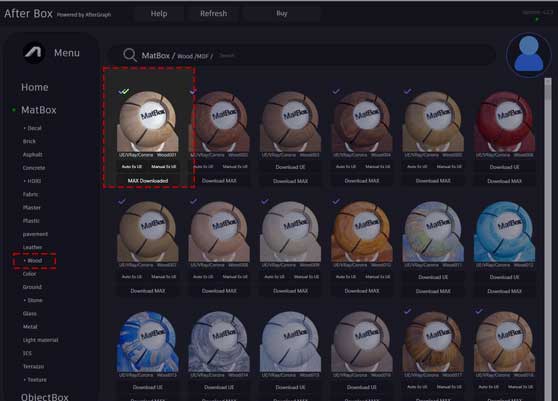558x401 pixels.
Task: Click the blue-and-tan swirled Wood013 thumbnail
Action: 148,342
